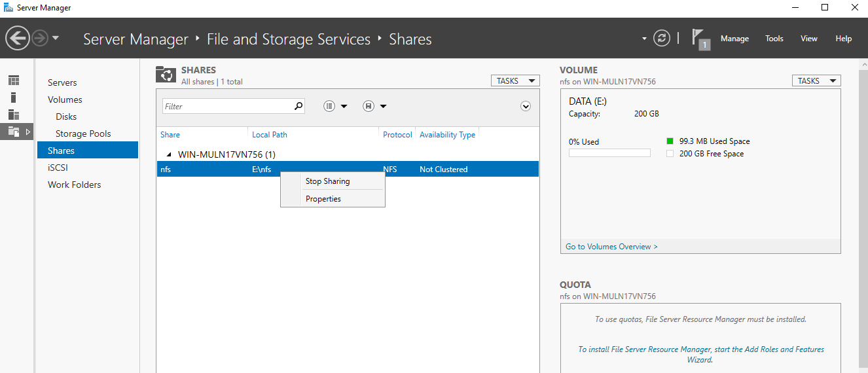
Task: Sort by the Protocol column header
Action: tap(397, 134)
